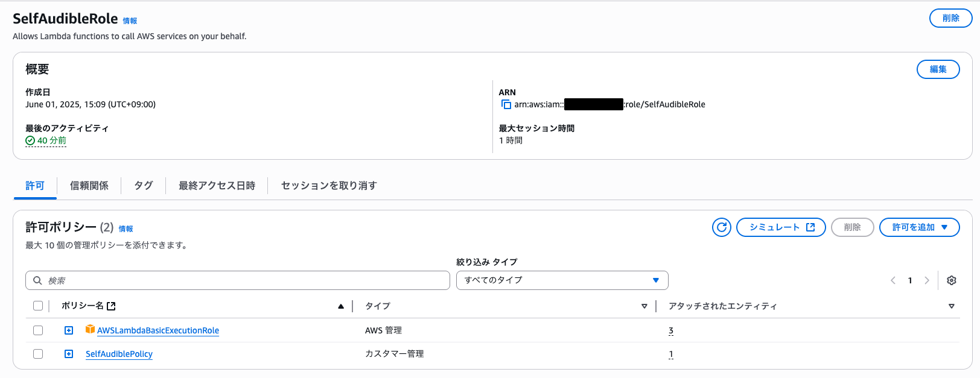The image size is (980, 378).
Task: Open the 許可を追加 dropdown button
Action: point(920,227)
